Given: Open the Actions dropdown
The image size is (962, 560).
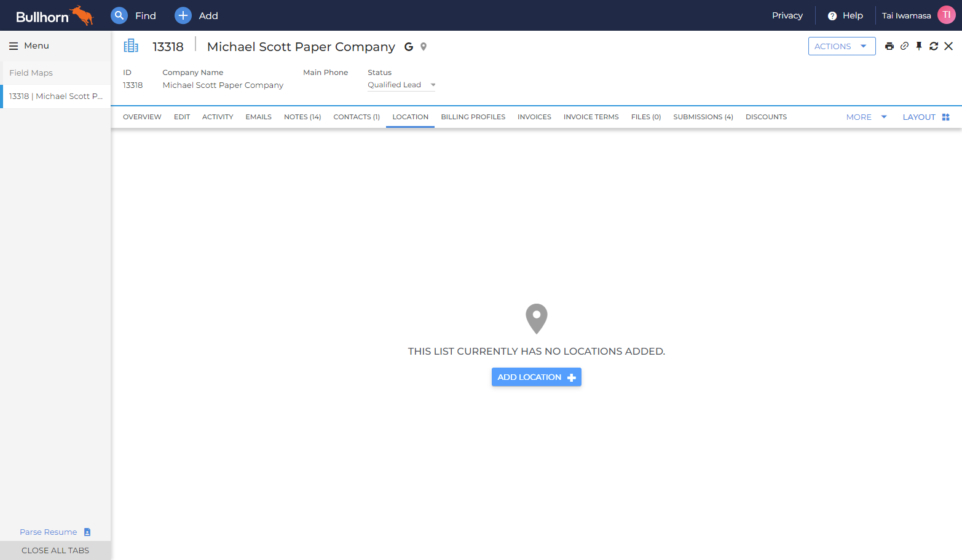Looking at the screenshot, I should [842, 46].
